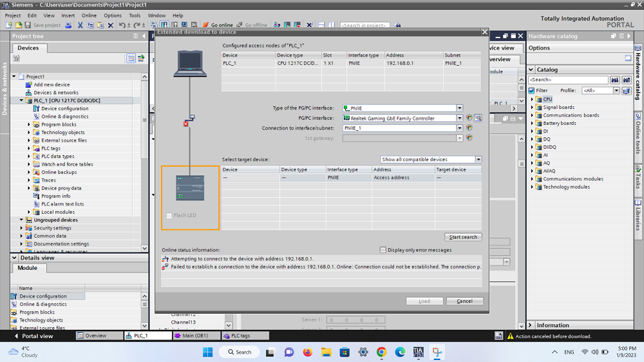Click icon beside Connection to interface/subnet dropdown
The height and width of the screenshot is (362, 644).
[469, 128]
